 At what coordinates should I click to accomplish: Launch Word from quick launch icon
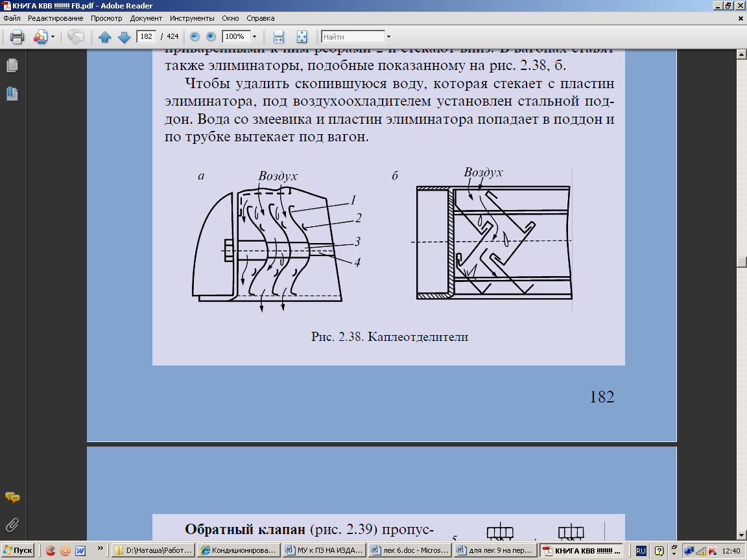[x=80, y=551]
